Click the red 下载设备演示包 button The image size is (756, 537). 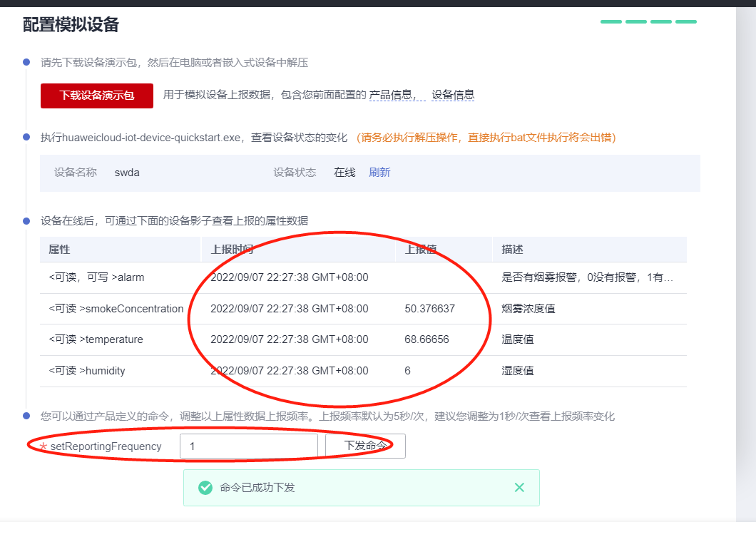97,96
